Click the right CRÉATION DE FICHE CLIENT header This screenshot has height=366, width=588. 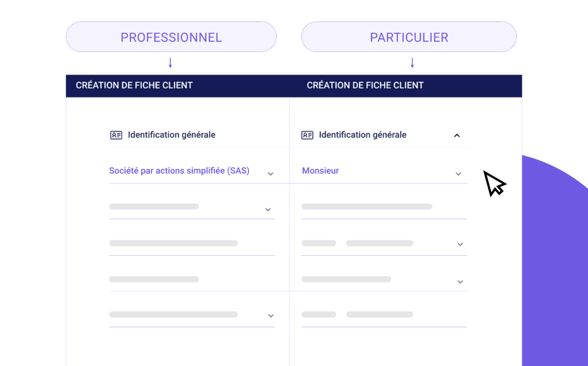pyautogui.click(x=365, y=85)
